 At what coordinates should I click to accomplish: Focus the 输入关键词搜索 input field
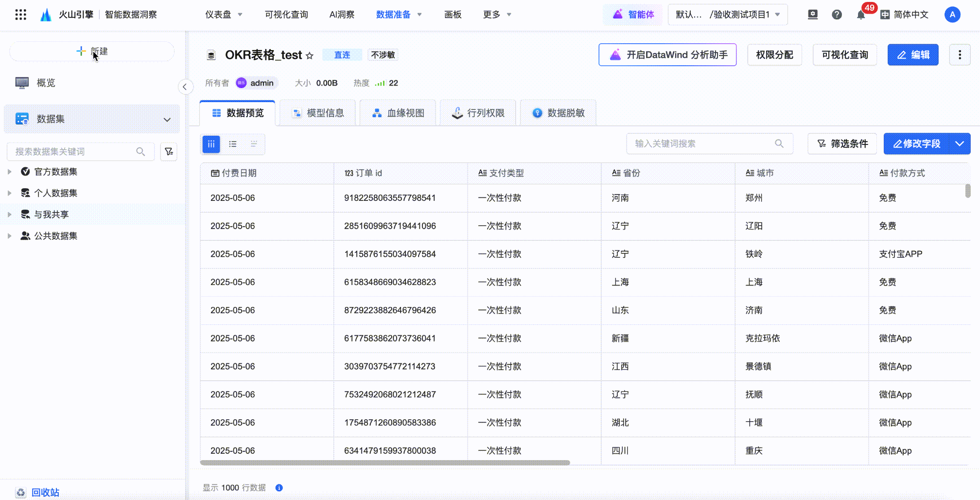pos(710,143)
